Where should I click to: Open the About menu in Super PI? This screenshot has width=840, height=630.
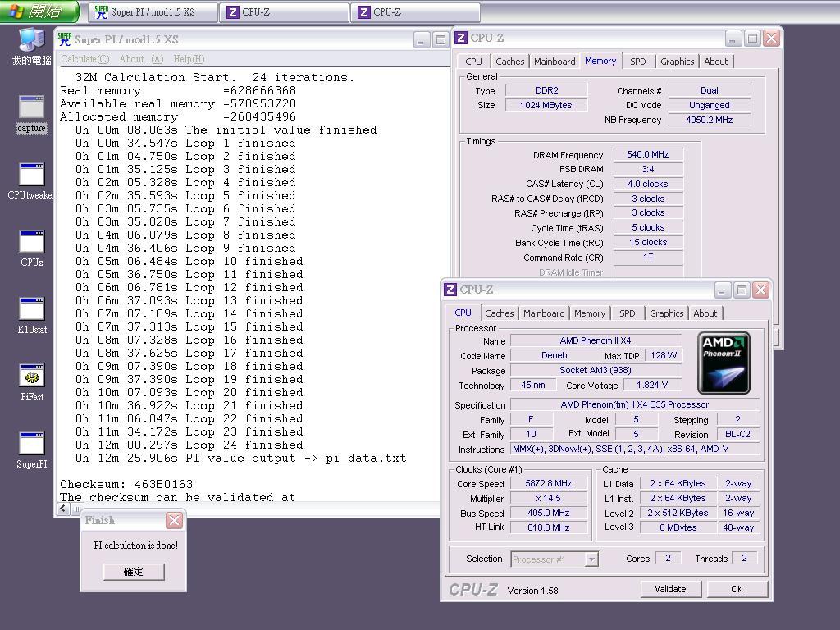tap(141, 59)
